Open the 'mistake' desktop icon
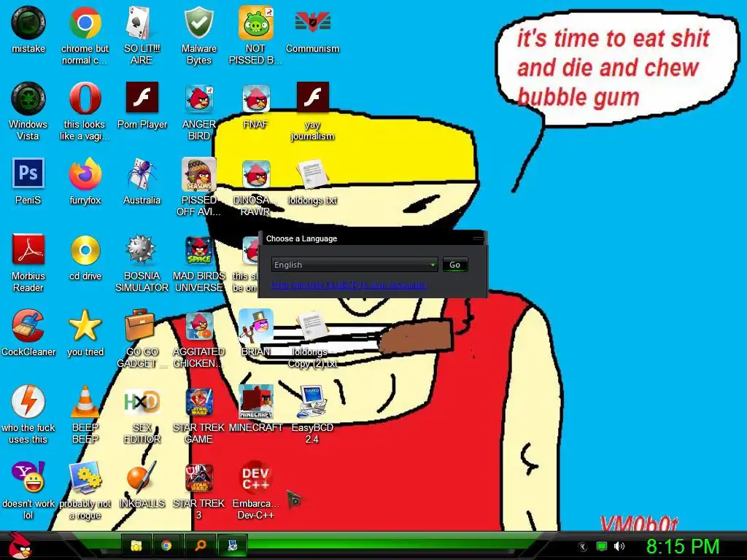The image size is (747, 560). pos(28,23)
